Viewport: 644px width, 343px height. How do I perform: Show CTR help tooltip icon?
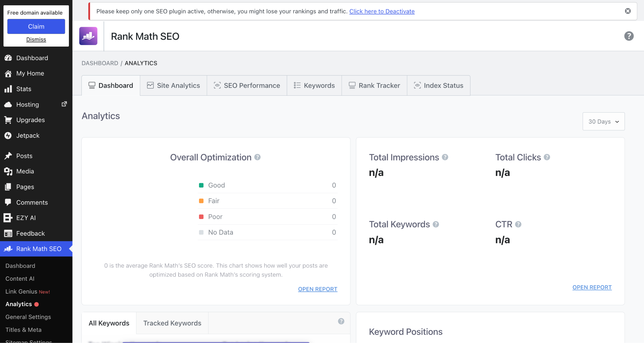click(x=518, y=224)
